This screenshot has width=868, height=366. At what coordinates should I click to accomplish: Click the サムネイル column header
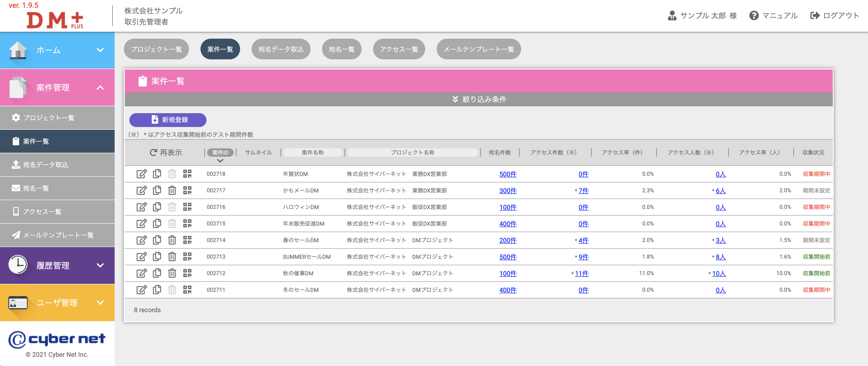[x=258, y=153]
